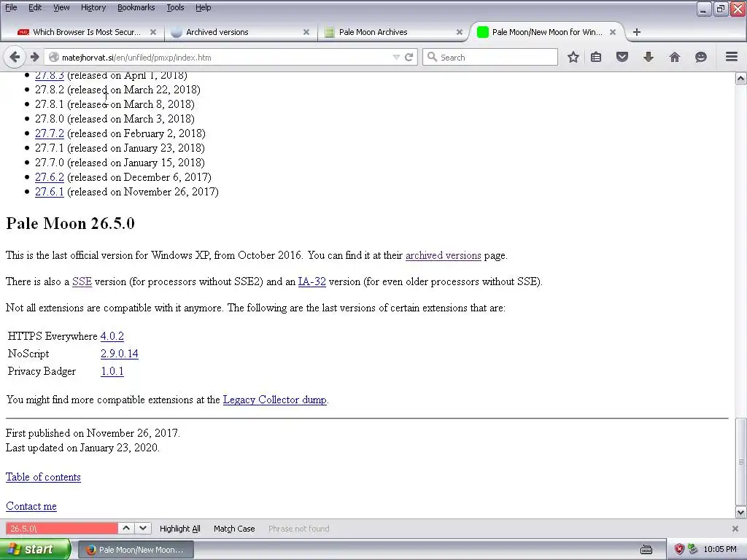Close the find bar
Viewport: 747px width, 560px height.
click(x=735, y=529)
